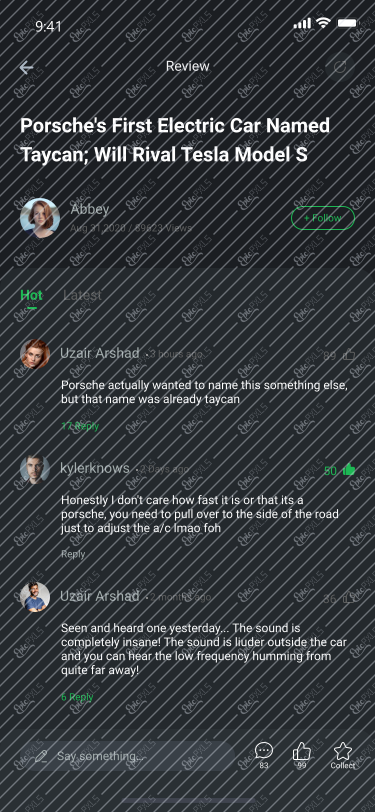Tap the share icon at top right
Screen dimensions: 375x812
point(340,67)
